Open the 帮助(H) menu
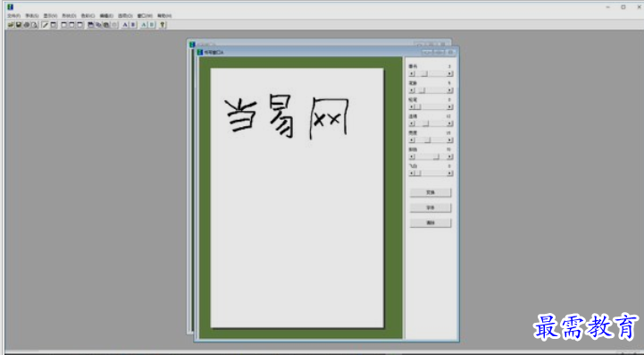The height and width of the screenshot is (355, 644). point(163,15)
